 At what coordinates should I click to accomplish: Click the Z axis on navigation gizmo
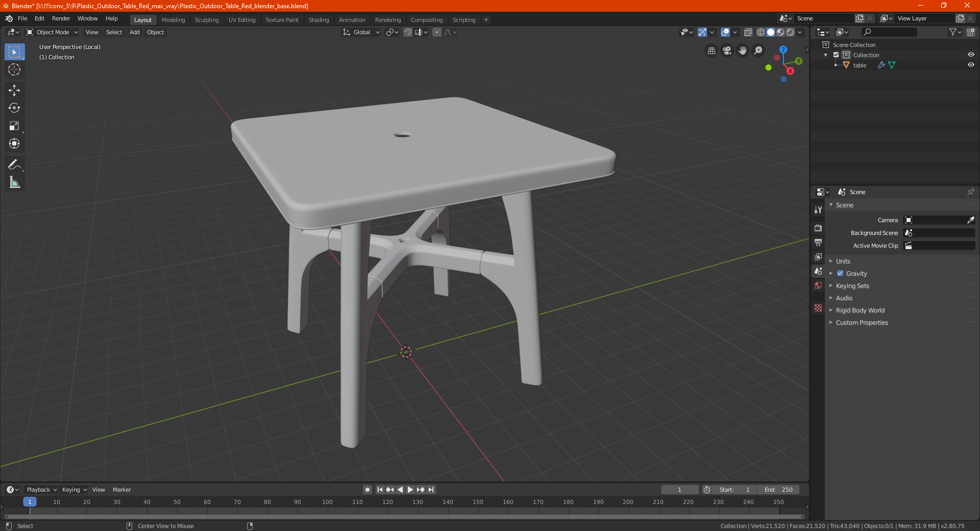(x=783, y=50)
